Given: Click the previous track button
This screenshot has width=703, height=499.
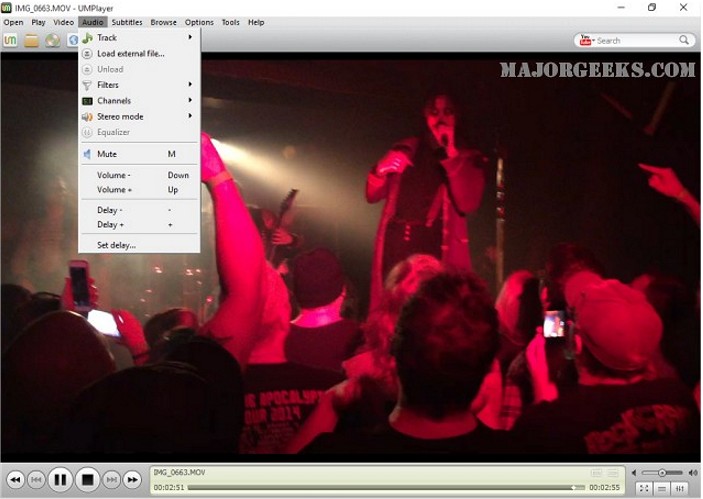Looking at the screenshot, I should 36,480.
